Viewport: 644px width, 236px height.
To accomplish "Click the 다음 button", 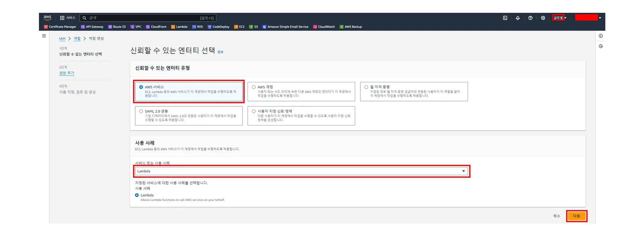I will click(x=576, y=216).
